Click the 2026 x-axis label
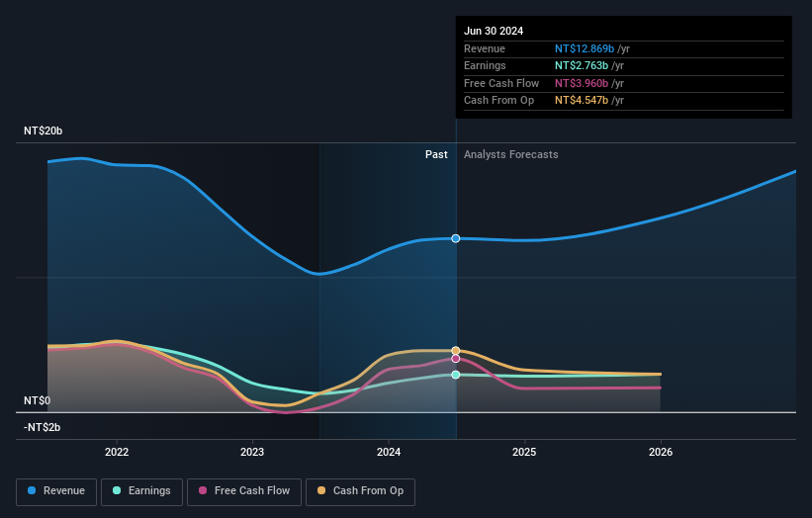This screenshot has width=812, height=518. tap(661, 452)
